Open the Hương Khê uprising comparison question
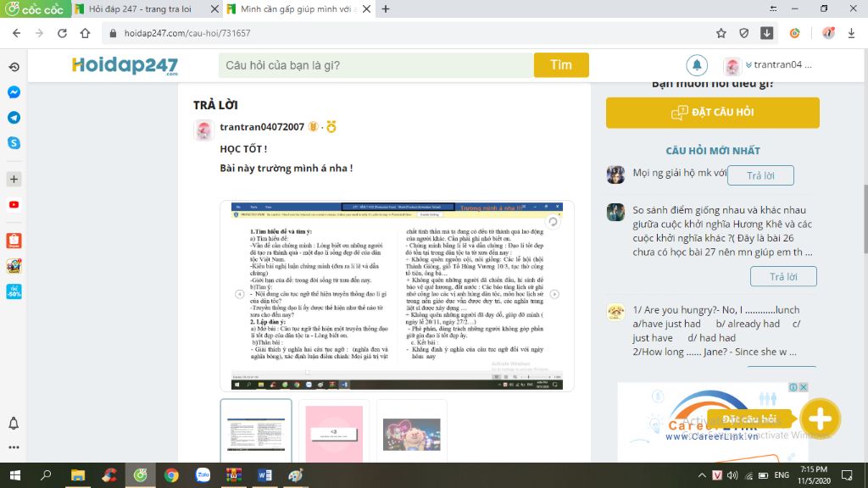Screen dimensions: 868x488 click(x=723, y=230)
